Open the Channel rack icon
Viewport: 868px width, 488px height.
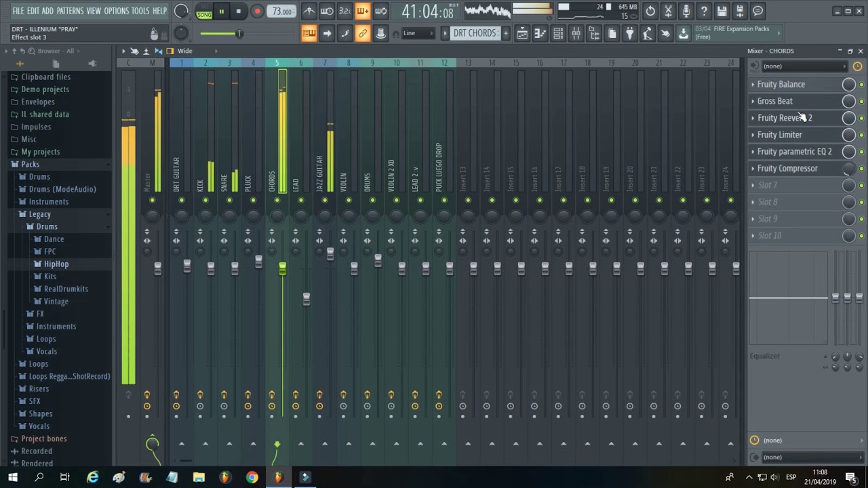click(x=558, y=34)
